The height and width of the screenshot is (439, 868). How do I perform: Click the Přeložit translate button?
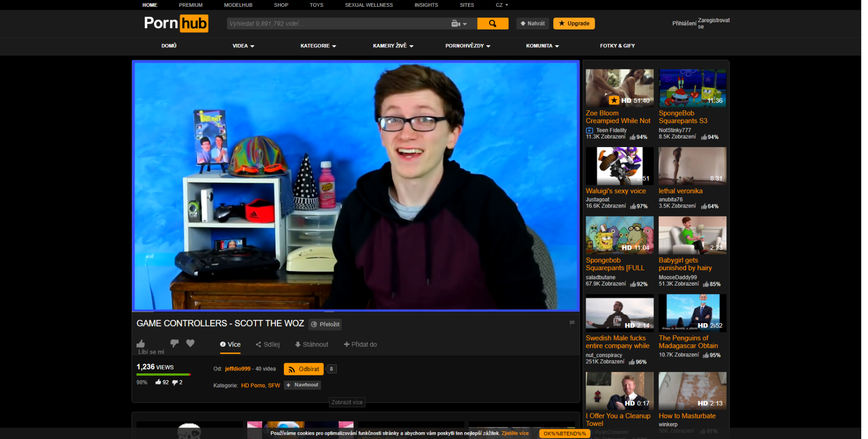click(x=325, y=324)
